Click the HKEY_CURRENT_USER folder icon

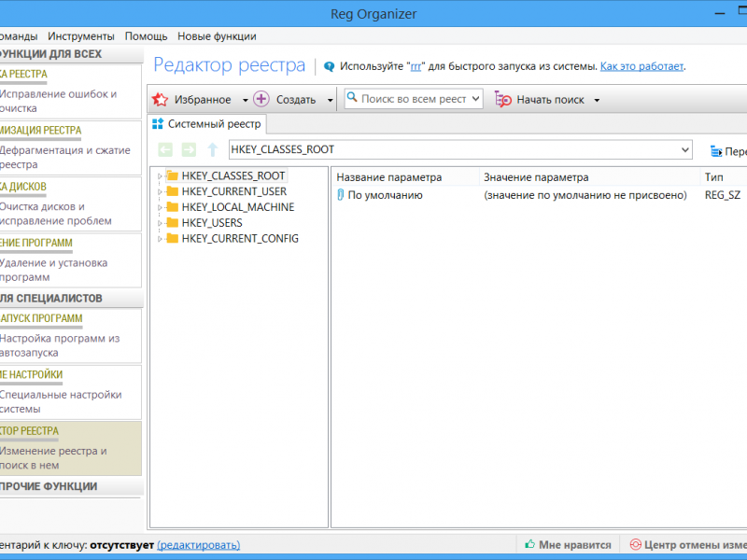[x=173, y=191]
